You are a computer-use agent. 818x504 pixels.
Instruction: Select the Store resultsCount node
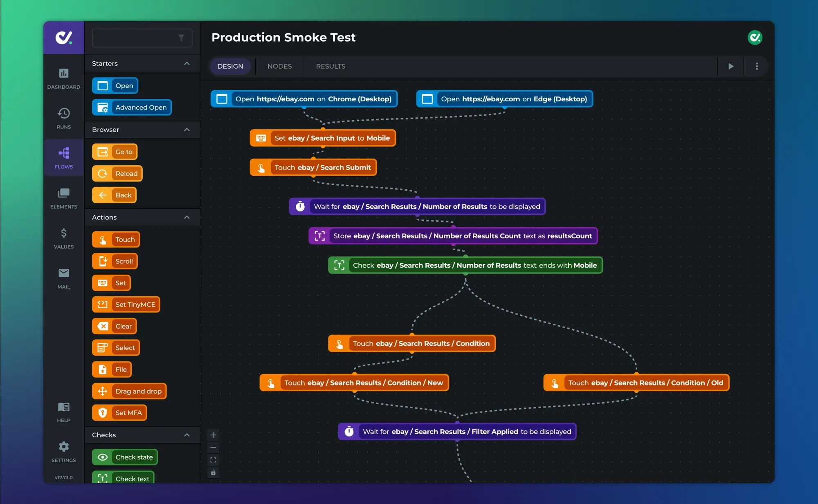click(453, 236)
